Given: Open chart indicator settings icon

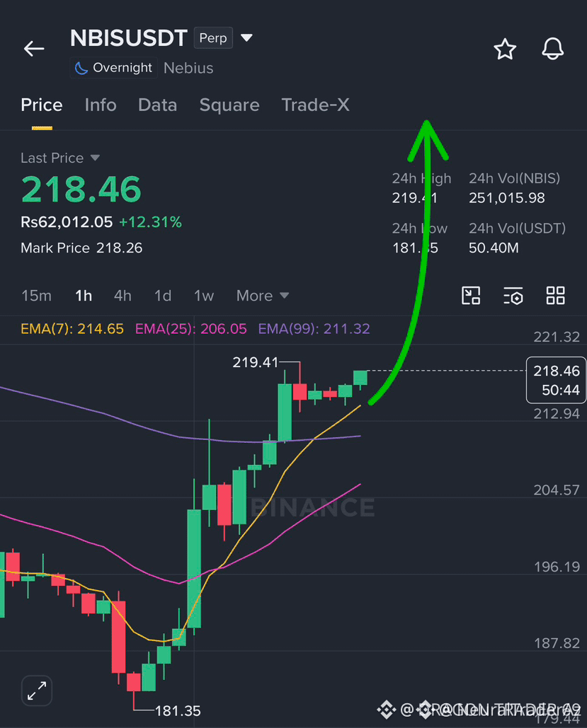Looking at the screenshot, I should pos(513,295).
